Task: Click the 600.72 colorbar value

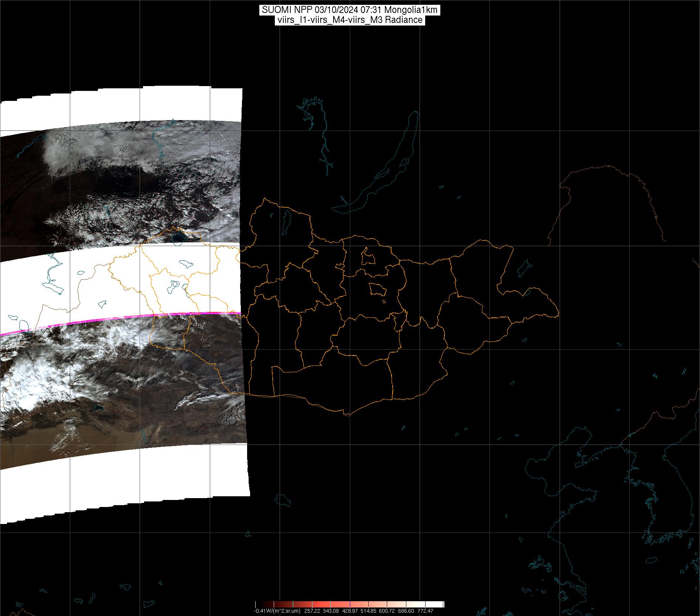Action: [x=387, y=611]
